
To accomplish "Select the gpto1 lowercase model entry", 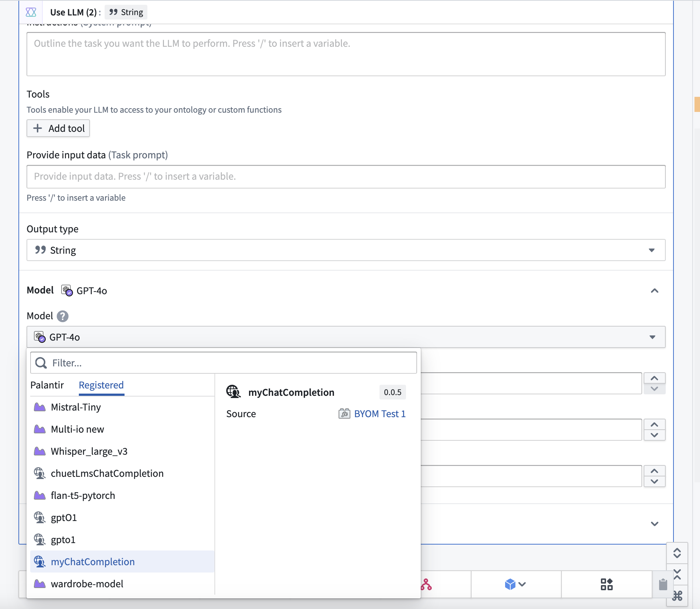I will (x=122, y=539).
